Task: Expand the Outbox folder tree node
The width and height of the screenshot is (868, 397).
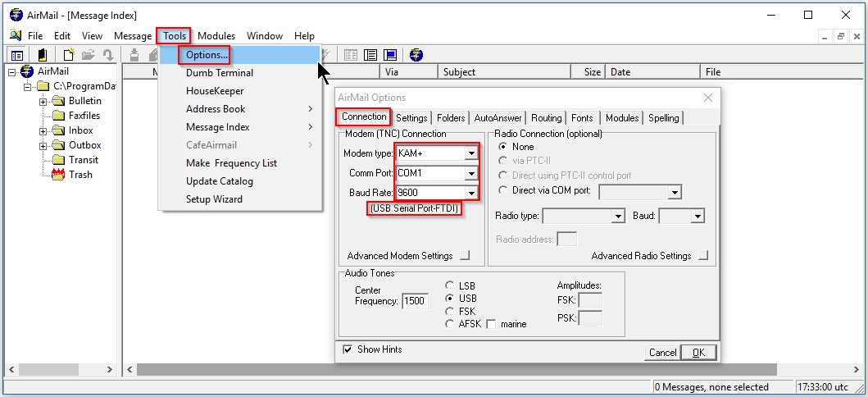Action: 43,145
